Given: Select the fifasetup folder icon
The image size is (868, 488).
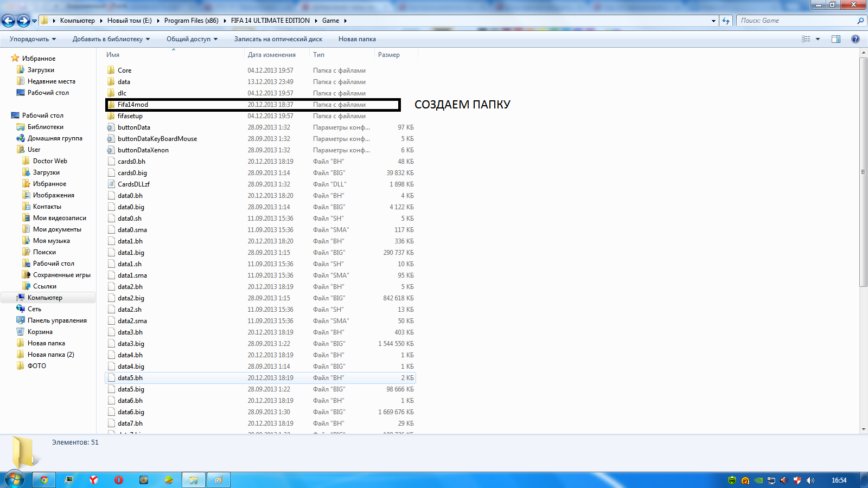Looking at the screenshot, I should point(111,116).
